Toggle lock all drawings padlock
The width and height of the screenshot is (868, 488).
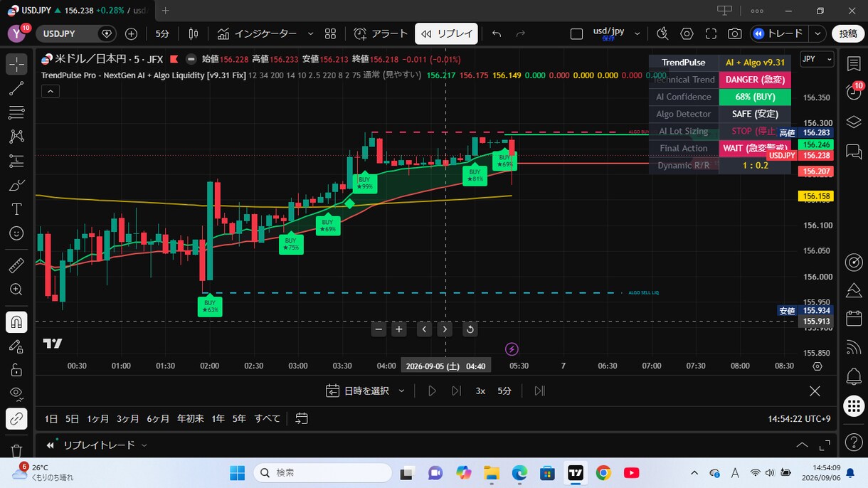pyautogui.click(x=16, y=370)
